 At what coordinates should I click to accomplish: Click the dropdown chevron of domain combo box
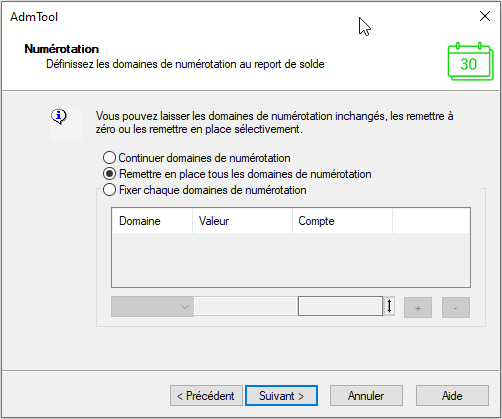(x=185, y=307)
